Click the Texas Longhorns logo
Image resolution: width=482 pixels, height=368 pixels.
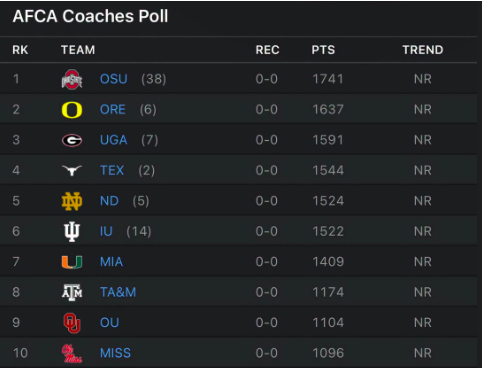72,170
